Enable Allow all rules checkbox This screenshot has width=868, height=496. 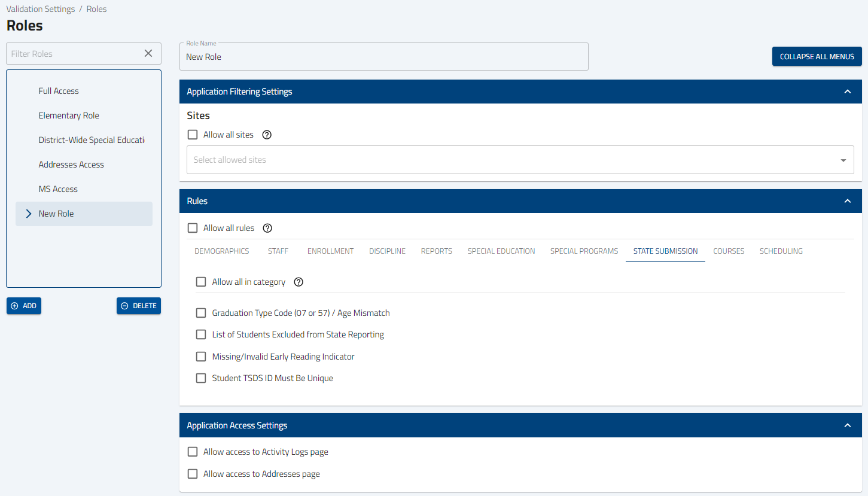click(193, 228)
